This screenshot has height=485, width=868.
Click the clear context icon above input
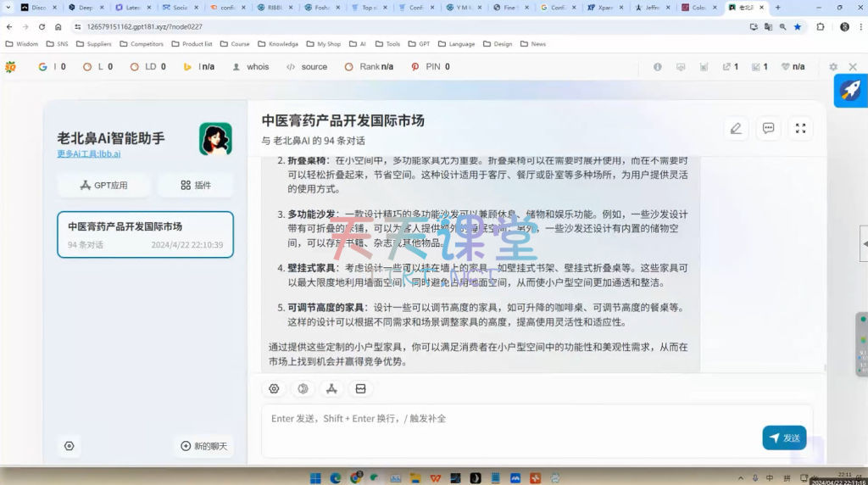click(x=360, y=388)
